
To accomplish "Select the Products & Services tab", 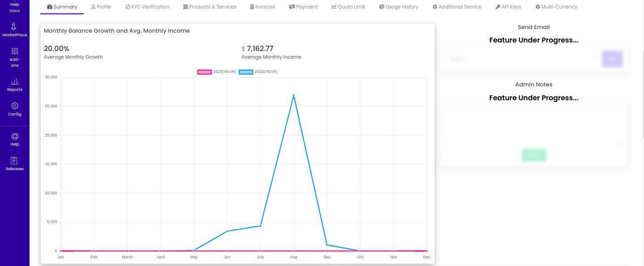I will click(210, 7).
